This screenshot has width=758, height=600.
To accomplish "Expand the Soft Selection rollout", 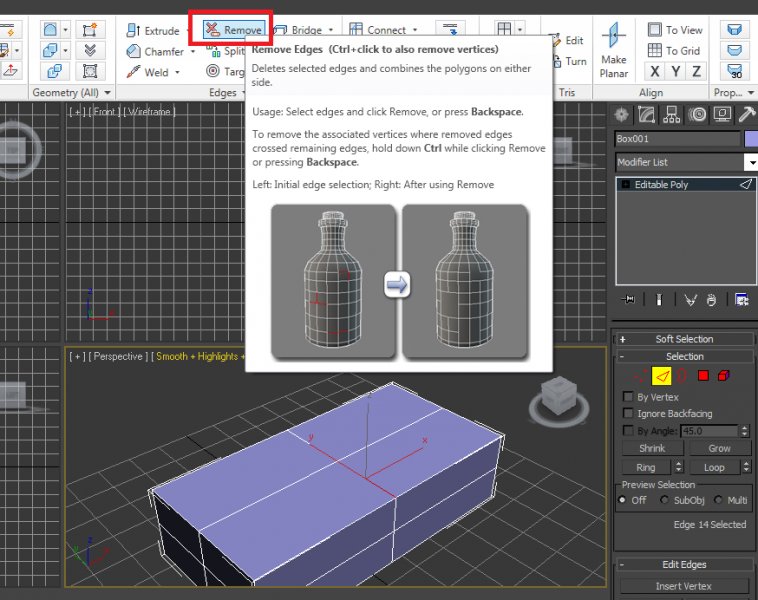I will click(685, 339).
